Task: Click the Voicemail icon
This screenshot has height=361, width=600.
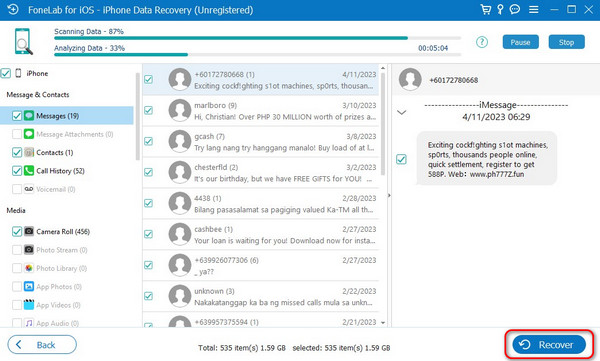Action: (x=29, y=189)
